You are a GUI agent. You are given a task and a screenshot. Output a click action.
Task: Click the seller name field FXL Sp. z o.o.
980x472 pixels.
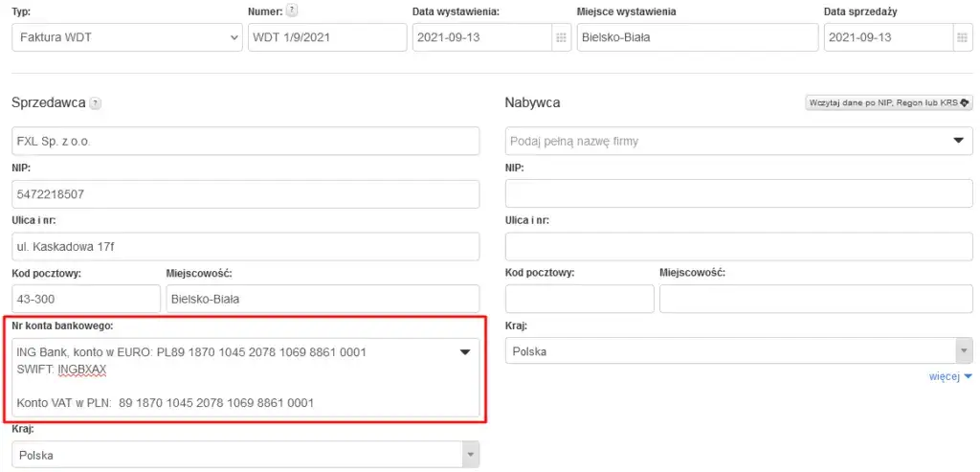246,142
